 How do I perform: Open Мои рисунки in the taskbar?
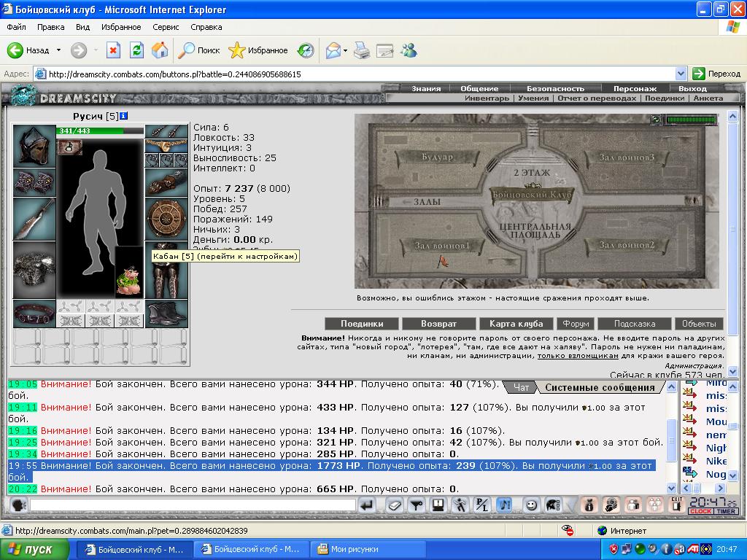point(368,550)
